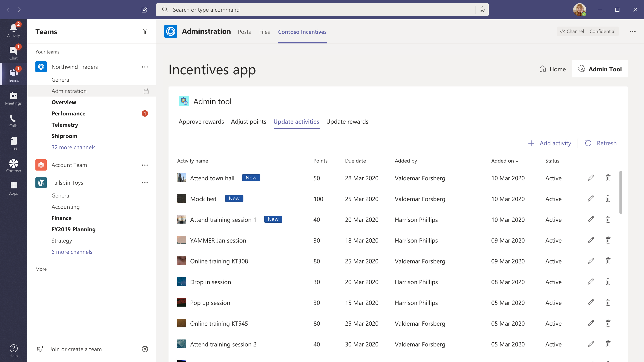
Task: Click Join or create a team
Action: [69, 349]
